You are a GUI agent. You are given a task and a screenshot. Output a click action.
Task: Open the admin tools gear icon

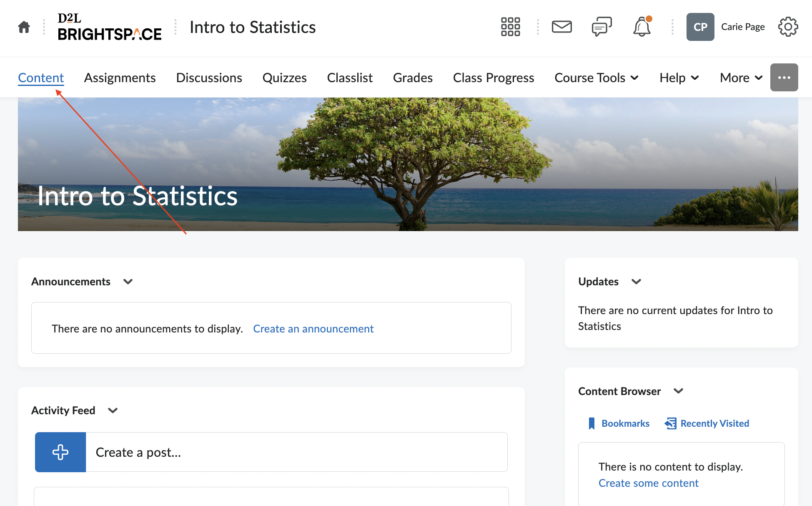tap(788, 27)
